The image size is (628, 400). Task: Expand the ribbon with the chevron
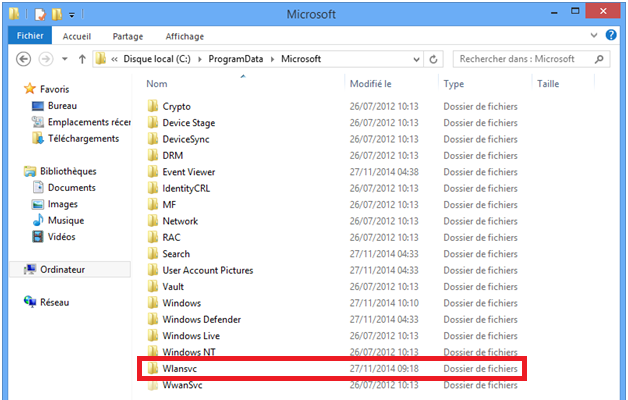pyautogui.click(x=594, y=35)
